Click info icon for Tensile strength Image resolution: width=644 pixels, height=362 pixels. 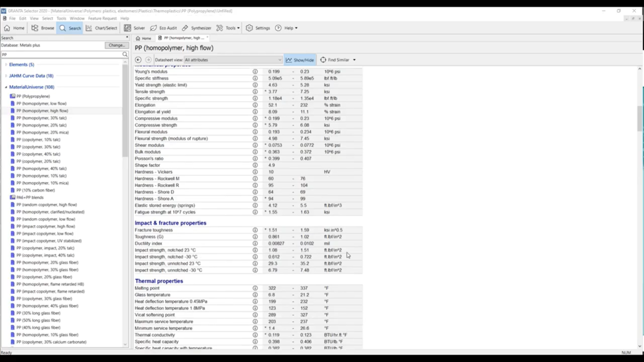[x=255, y=92]
